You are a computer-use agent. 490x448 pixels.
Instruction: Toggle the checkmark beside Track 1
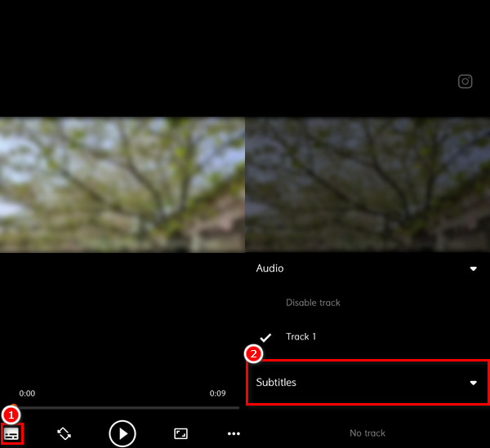coord(265,338)
